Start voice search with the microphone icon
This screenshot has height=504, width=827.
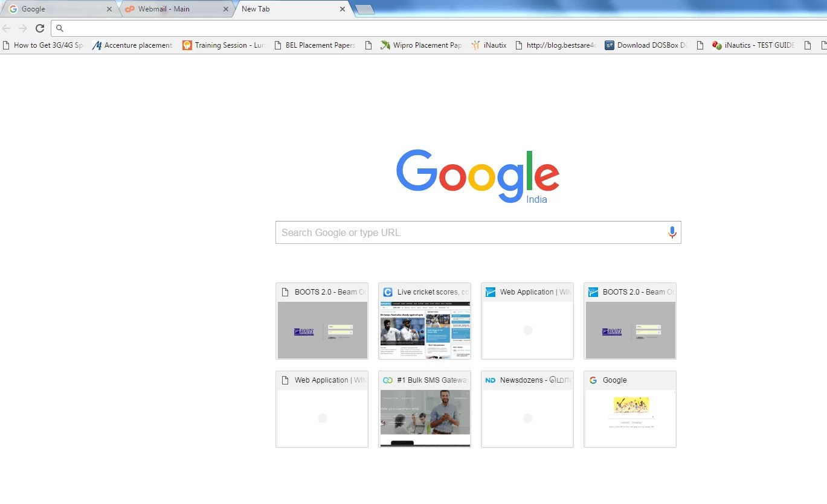pos(672,232)
